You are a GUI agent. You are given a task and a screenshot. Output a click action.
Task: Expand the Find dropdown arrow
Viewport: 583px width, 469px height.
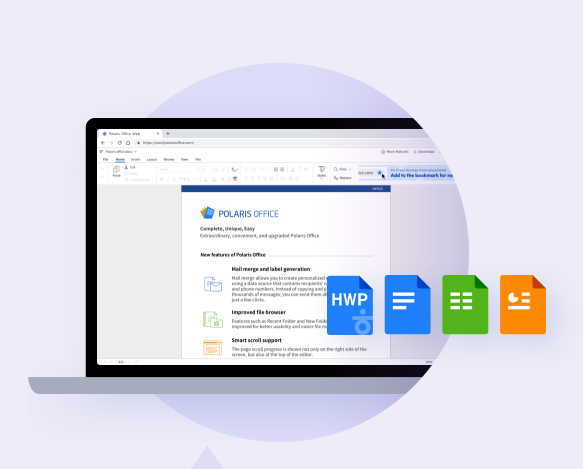[350, 169]
